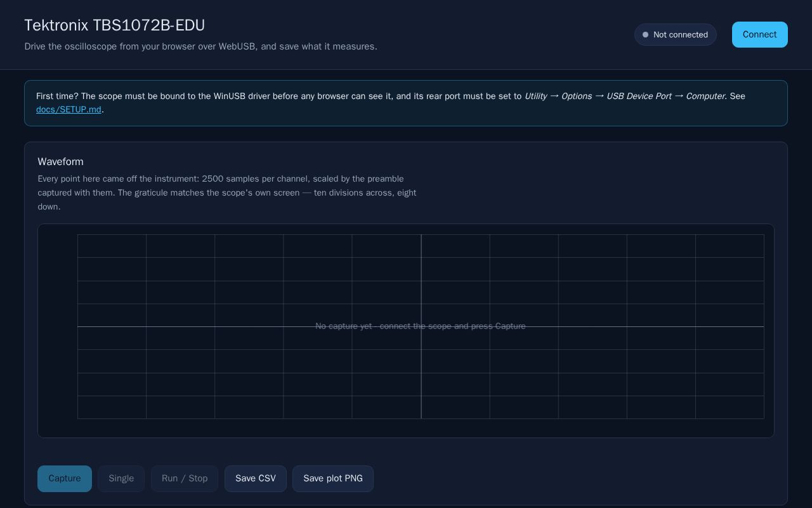
Task: Click Save plot PNG
Action: (333, 479)
